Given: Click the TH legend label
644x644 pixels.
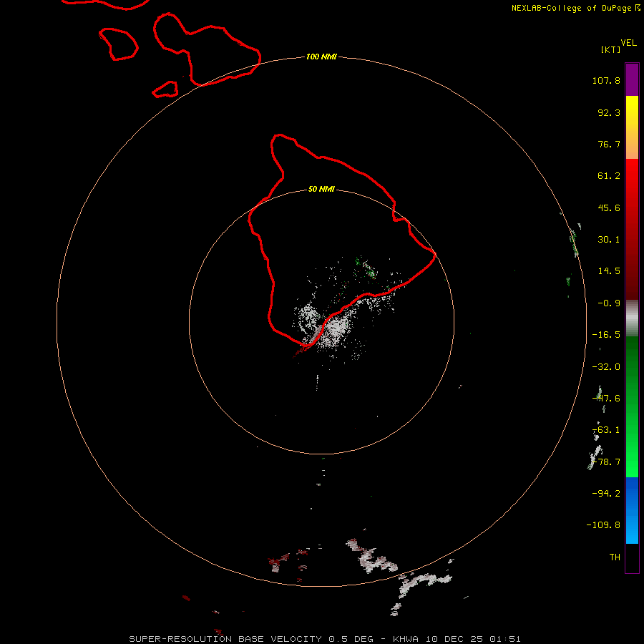Looking at the screenshot, I should pyautogui.click(x=615, y=557).
